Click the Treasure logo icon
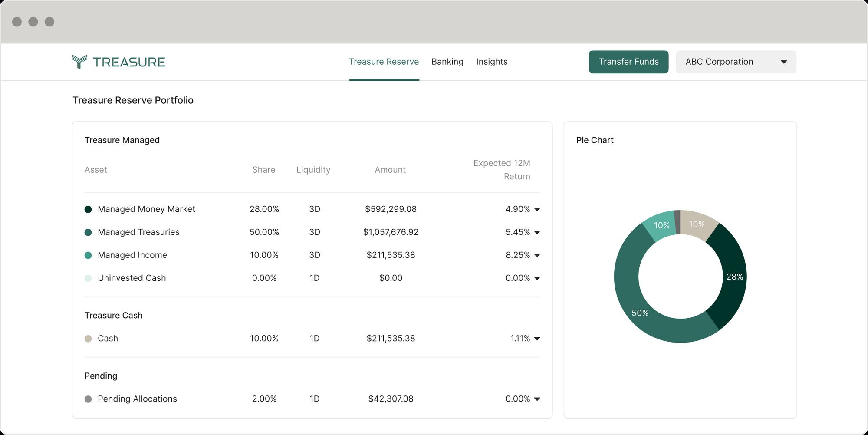The width and height of the screenshot is (868, 435). pos(79,62)
